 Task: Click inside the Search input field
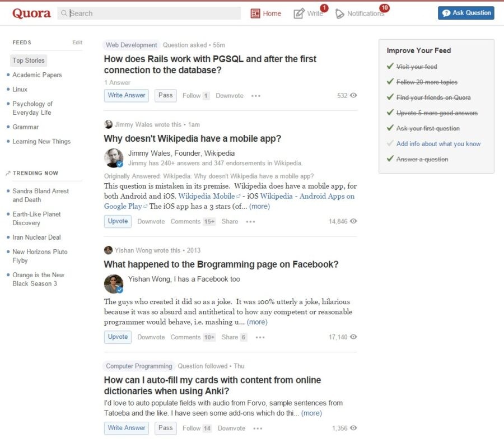point(149,13)
